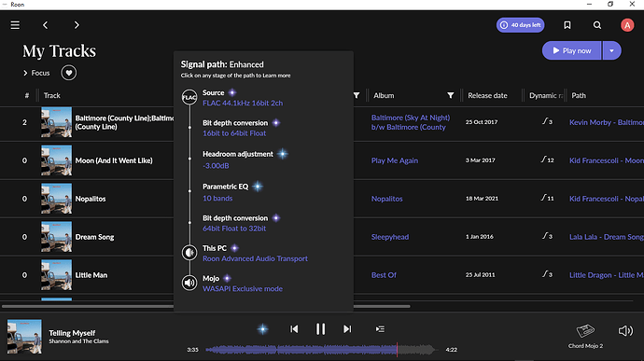The height and width of the screenshot is (361, 644).
Task: Open the hamburger navigation menu
Action: click(x=15, y=25)
